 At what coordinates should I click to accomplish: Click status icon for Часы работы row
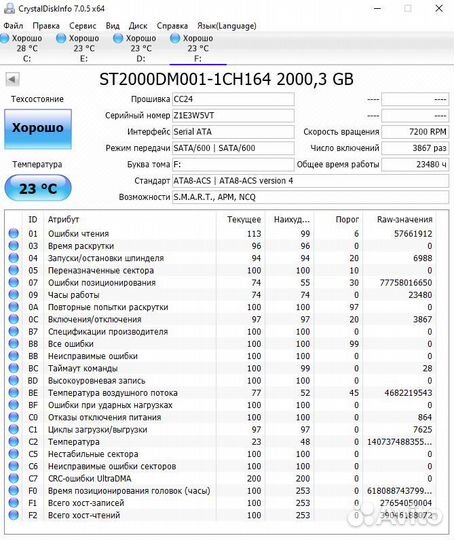(x=14, y=294)
